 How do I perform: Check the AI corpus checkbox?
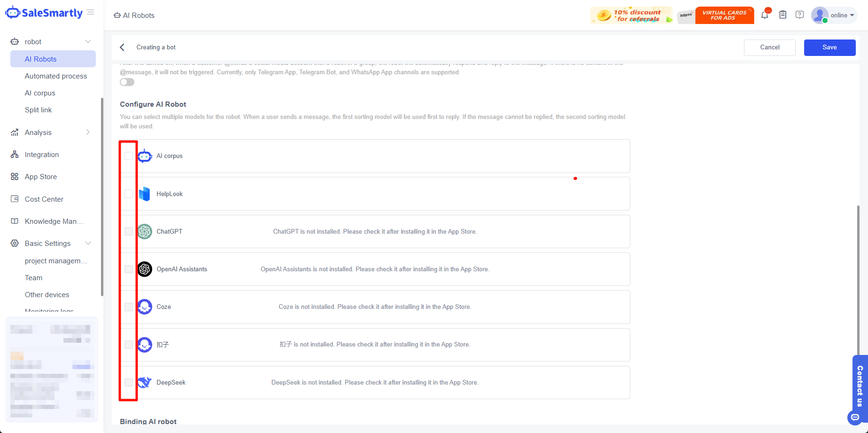(x=129, y=156)
